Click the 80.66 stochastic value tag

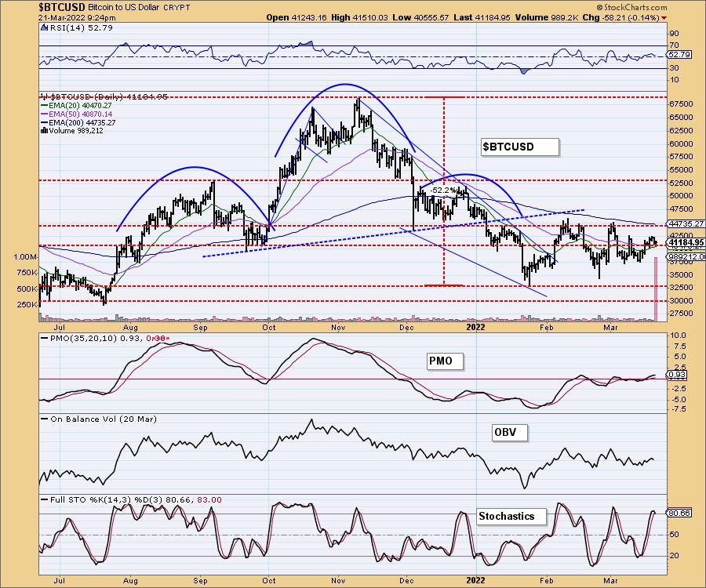point(679,514)
